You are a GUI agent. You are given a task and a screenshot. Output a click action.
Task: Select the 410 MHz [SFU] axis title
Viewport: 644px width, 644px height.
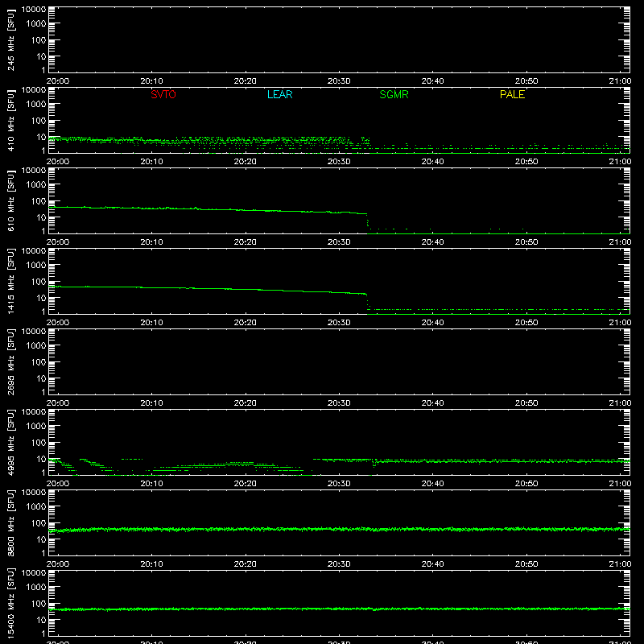[10, 121]
